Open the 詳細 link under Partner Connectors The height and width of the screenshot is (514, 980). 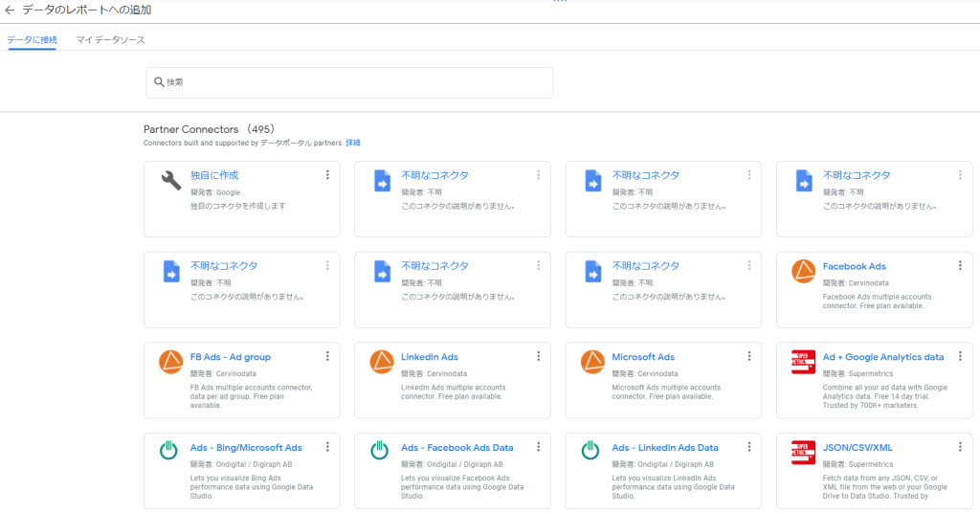pyautogui.click(x=353, y=143)
